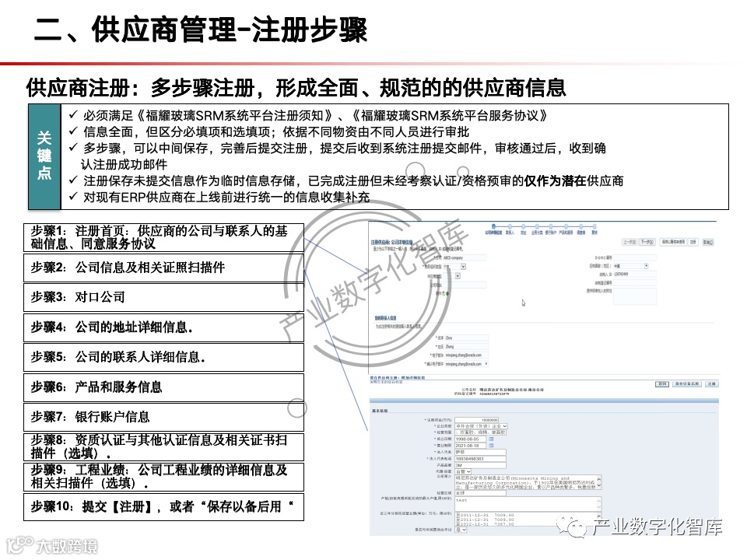Click the company name field with ABCD company

click(x=465, y=257)
